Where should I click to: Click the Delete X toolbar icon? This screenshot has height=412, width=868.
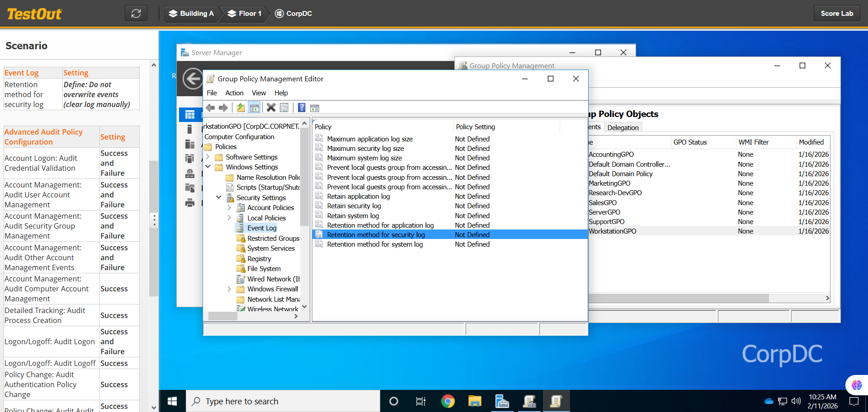[271, 108]
